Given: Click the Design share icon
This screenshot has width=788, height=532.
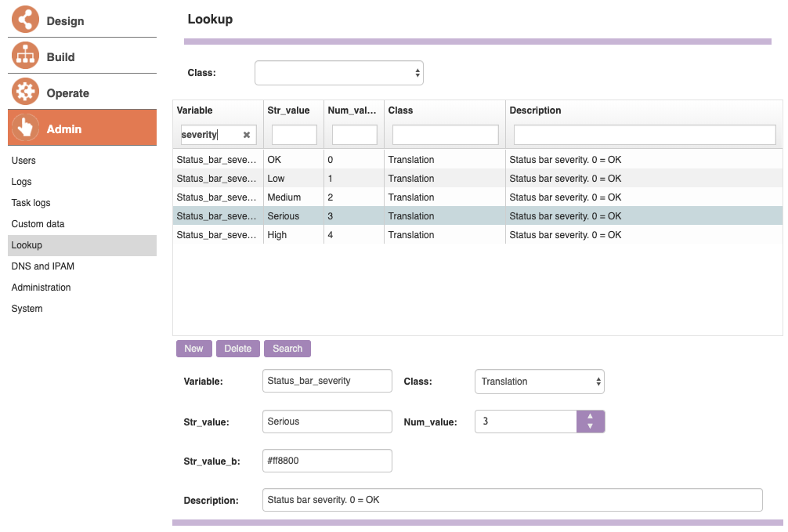Looking at the screenshot, I should [25, 20].
